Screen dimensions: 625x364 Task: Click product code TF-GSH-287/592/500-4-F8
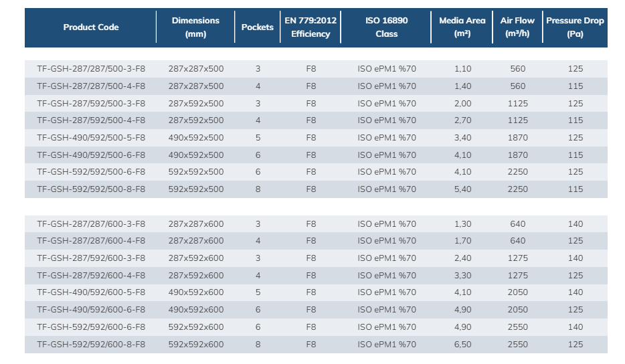point(91,120)
